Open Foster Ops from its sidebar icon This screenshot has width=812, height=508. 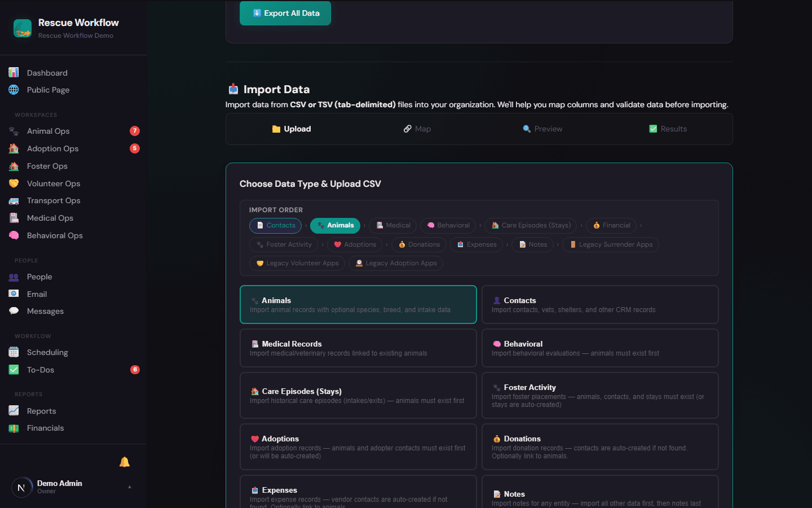click(14, 166)
